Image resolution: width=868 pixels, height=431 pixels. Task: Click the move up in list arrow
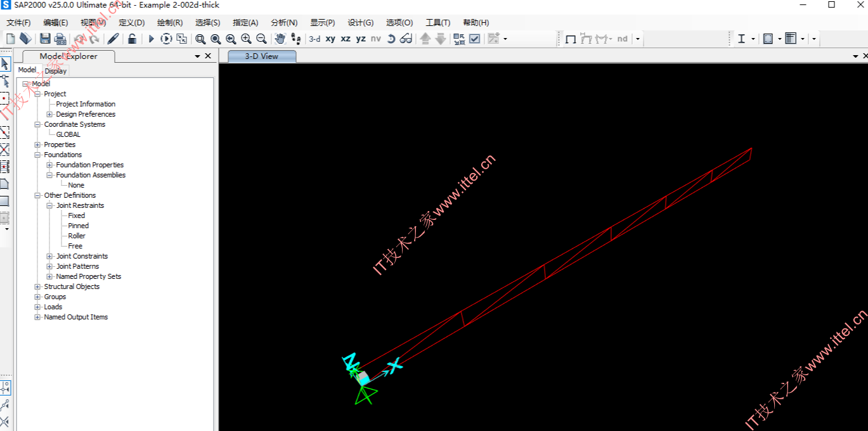(x=425, y=39)
